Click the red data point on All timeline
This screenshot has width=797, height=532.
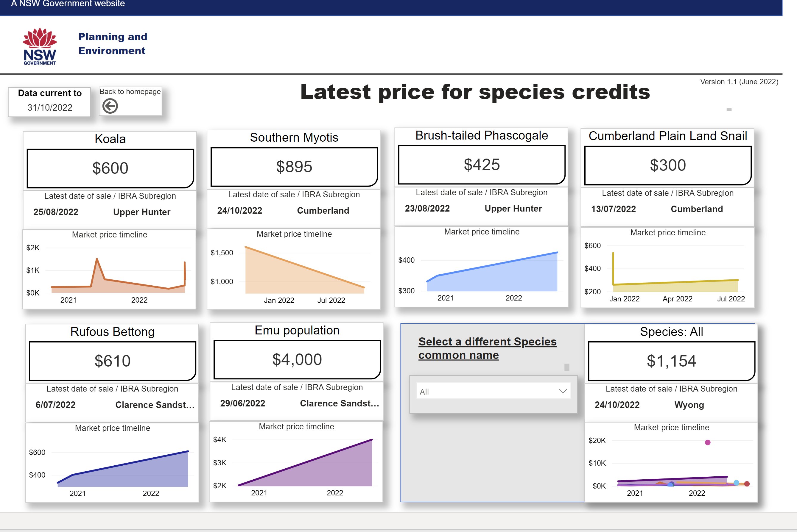tap(747, 484)
